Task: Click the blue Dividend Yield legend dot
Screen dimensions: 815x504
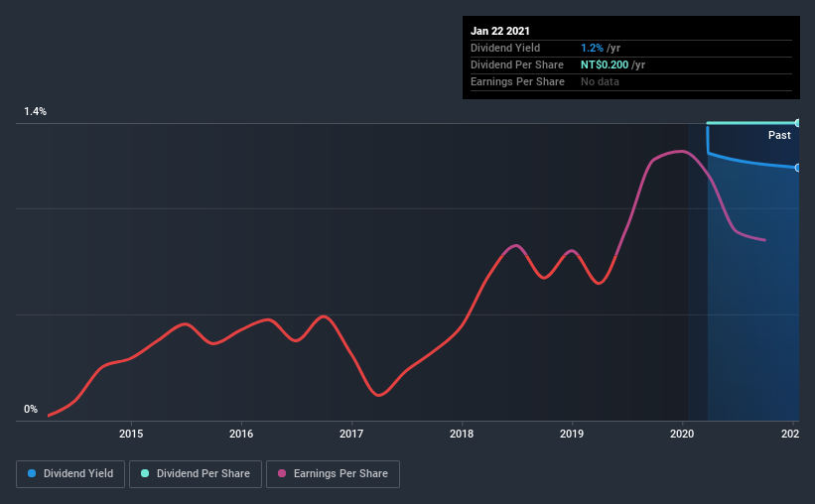Action: click(32, 473)
